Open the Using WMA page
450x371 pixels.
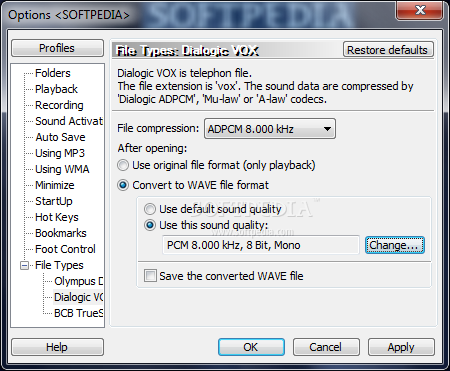(x=62, y=169)
